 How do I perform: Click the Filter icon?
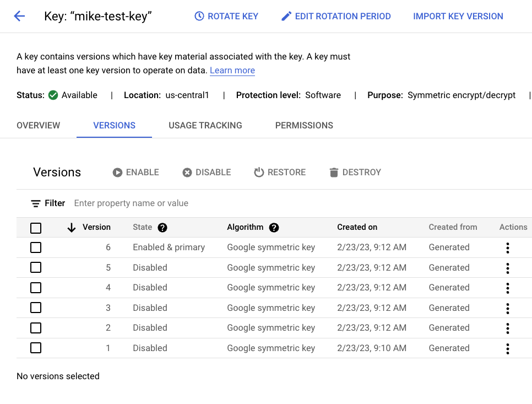coord(36,203)
